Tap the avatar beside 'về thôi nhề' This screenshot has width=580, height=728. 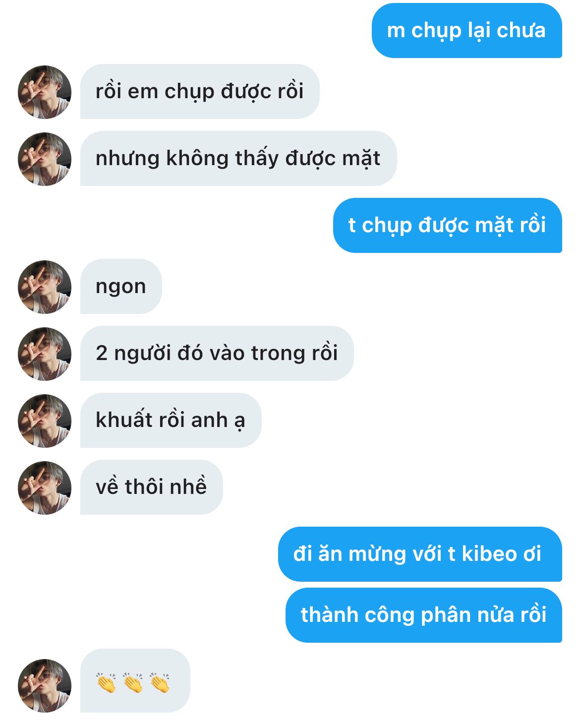click(x=45, y=487)
